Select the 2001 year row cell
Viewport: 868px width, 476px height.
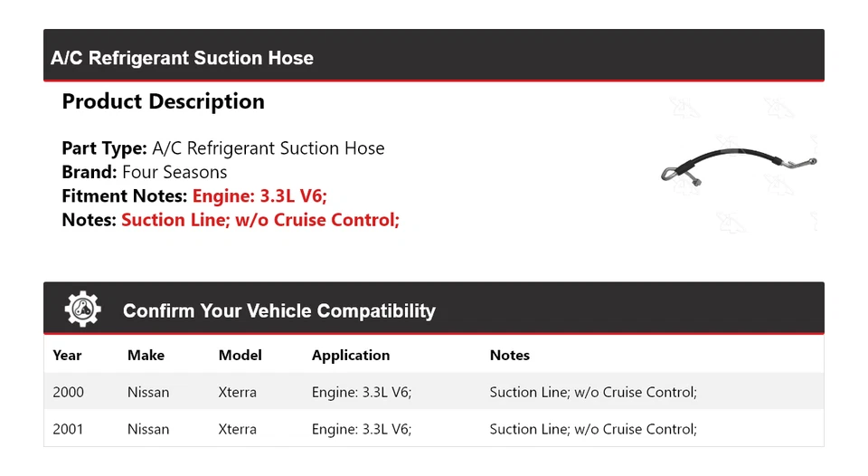pos(68,429)
